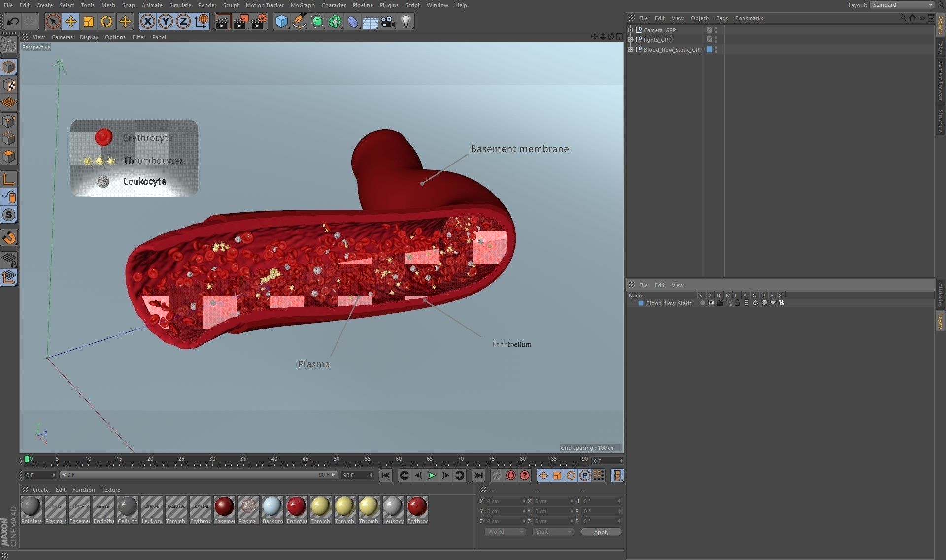The height and width of the screenshot is (560, 946).
Task: Add a Cube primitive object
Action: (281, 21)
